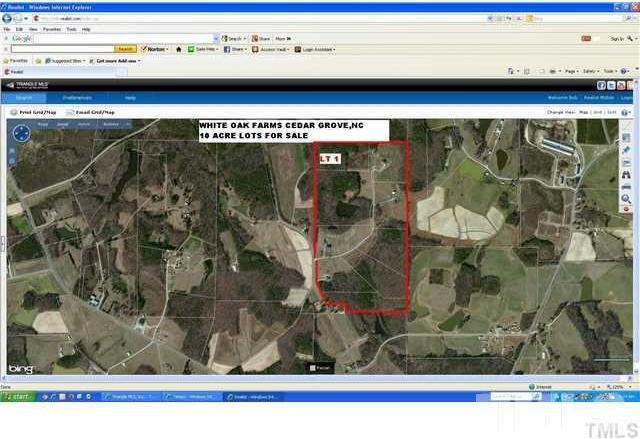Toggle the Parcel checkbox on map
640x439 pixels.
[313, 368]
